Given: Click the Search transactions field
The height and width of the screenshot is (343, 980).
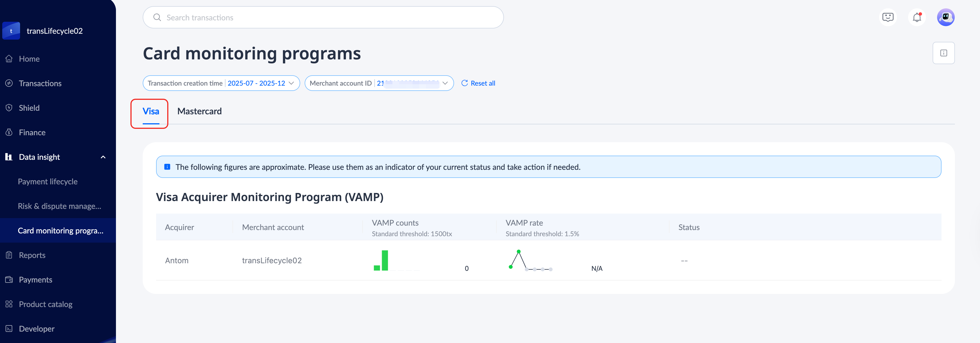Looking at the screenshot, I should 323,18.
